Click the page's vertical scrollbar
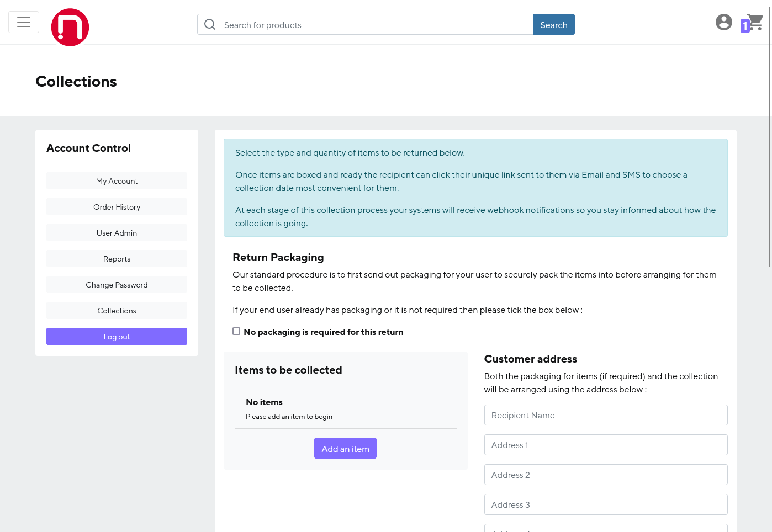This screenshot has width=772, height=532. coord(770,138)
